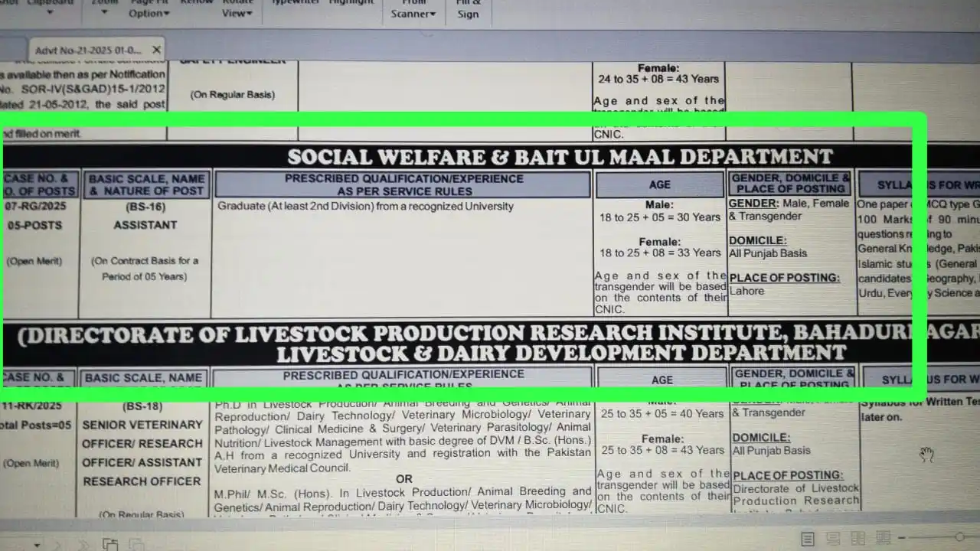Click the Social Welfare & Bait Ul Maal Department heading

(560, 157)
